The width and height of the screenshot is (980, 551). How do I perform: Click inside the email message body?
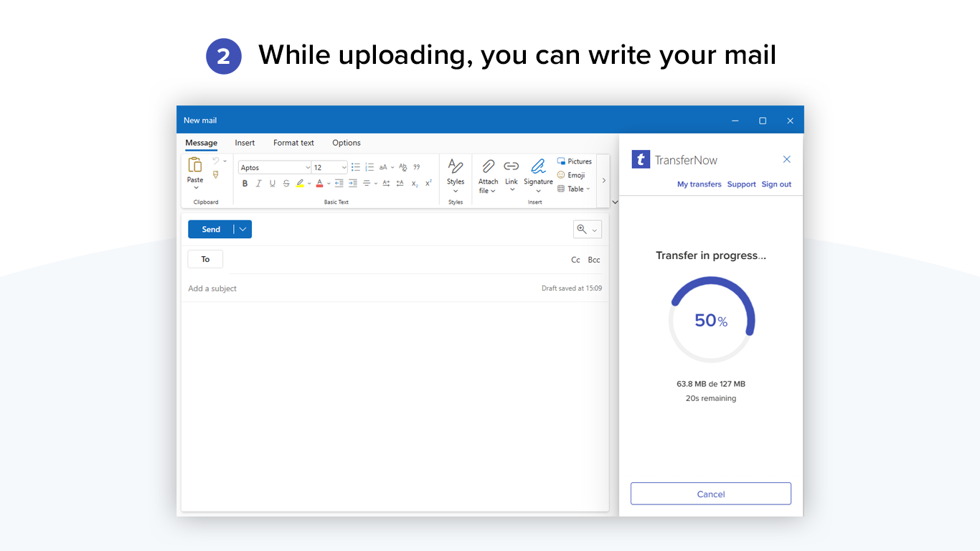coord(395,405)
